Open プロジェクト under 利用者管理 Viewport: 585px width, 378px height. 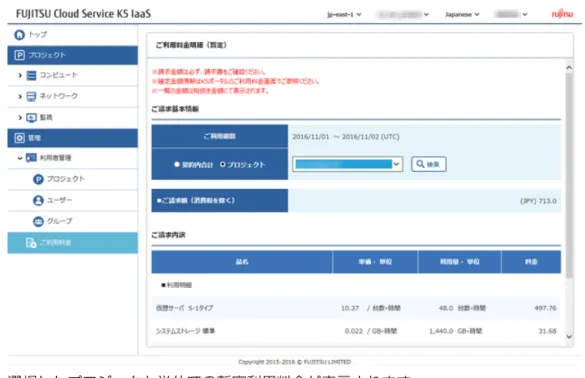click(x=66, y=179)
